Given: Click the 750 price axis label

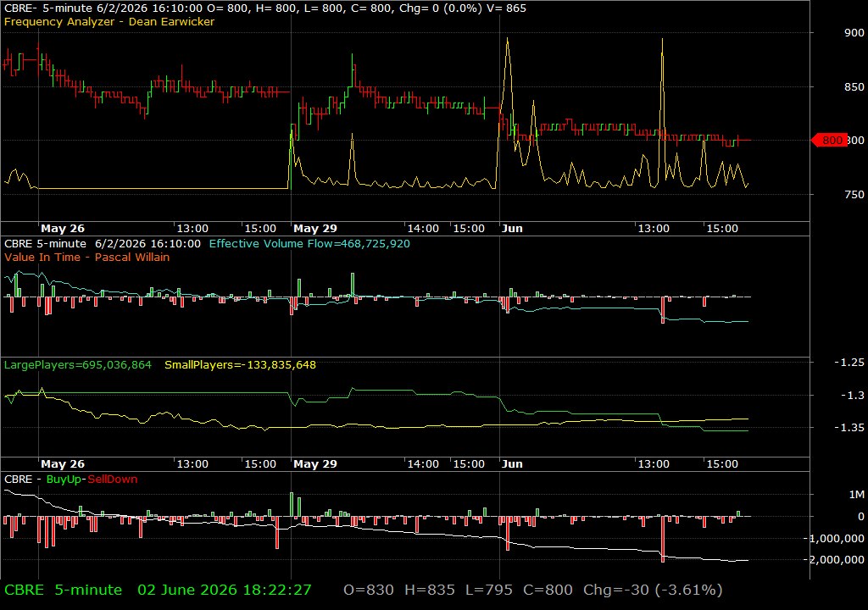Looking at the screenshot, I should coord(854,194).
